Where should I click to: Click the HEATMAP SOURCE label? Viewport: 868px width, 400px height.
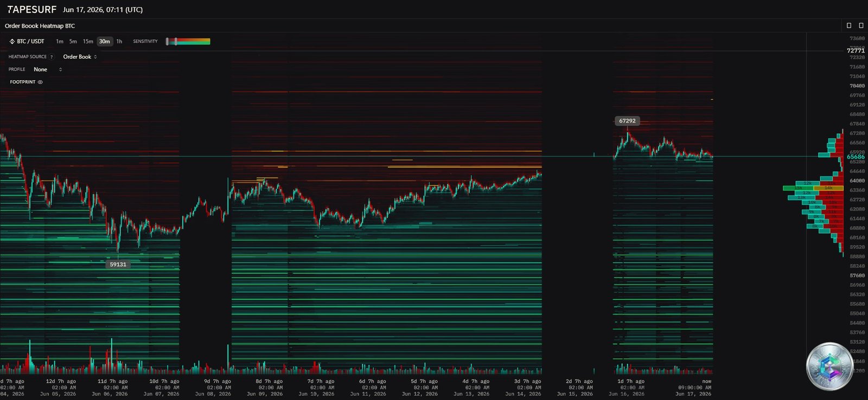pos(28,57)
